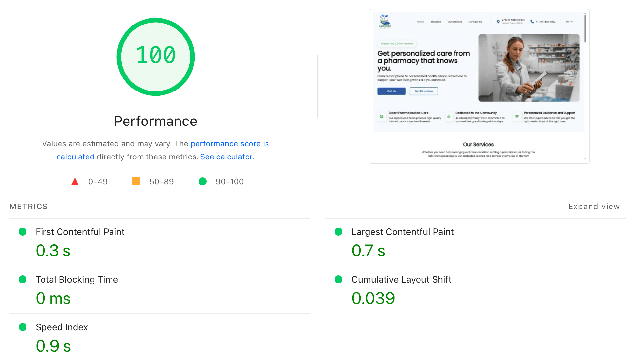Viewport: 635px width, 364px height.
Task: Select Contact Us in the navigation
Action: click(475, 22)
